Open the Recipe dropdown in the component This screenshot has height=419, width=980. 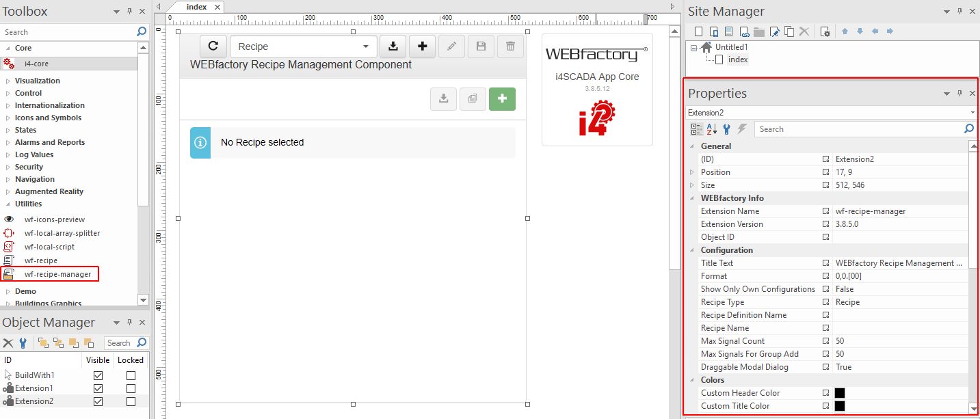point(304,46)
